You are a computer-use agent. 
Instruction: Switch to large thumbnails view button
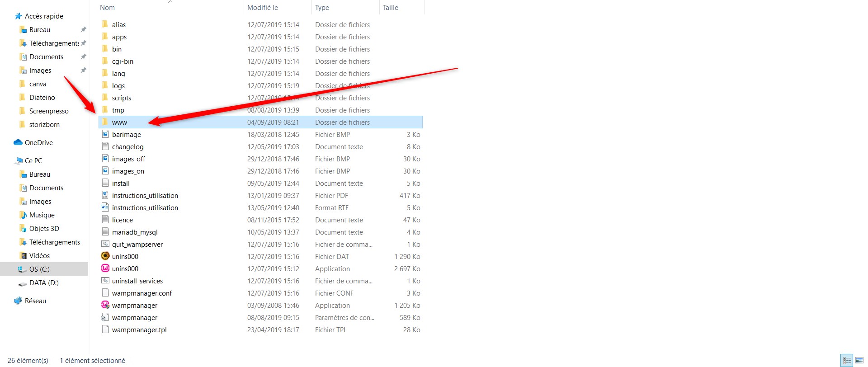click(859, 360)
